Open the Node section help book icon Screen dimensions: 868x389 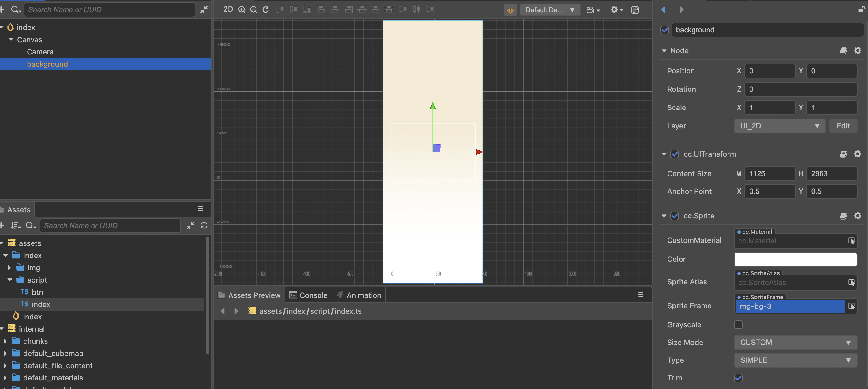pyautogui.click(x=843, y=50)
